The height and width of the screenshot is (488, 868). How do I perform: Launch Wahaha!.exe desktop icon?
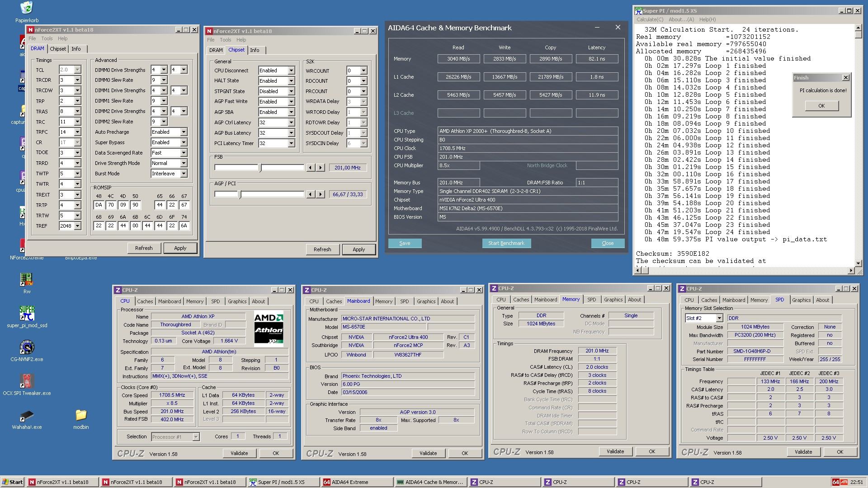click(x=27, y=418)
